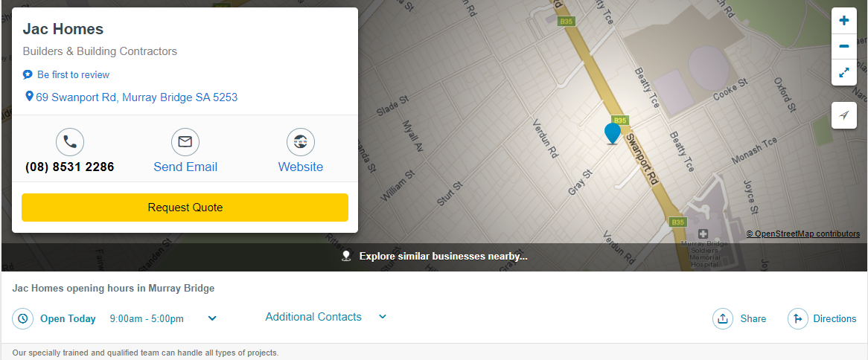868x360 pixels.
Task: Call phone number (08) 8531 2286
Action: click(70, 167)
